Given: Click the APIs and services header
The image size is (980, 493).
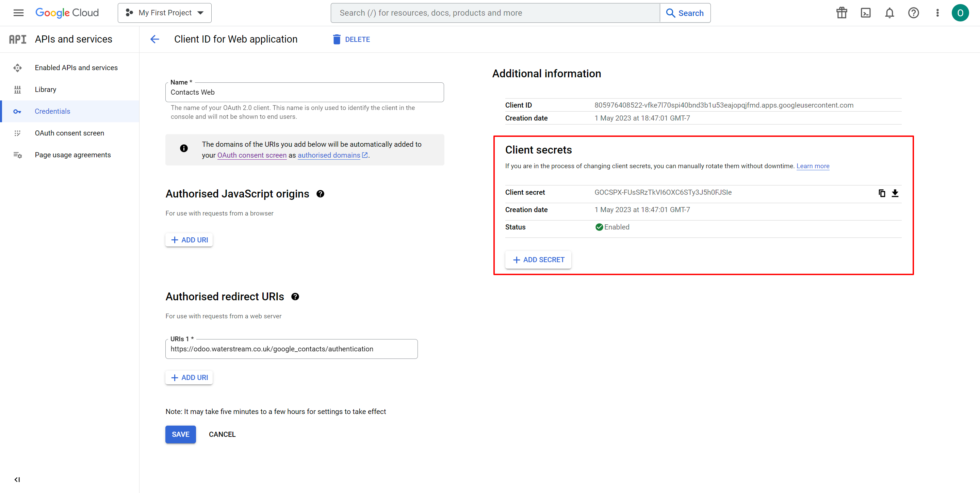Looking at the screenshot, I should click(73, 39).
